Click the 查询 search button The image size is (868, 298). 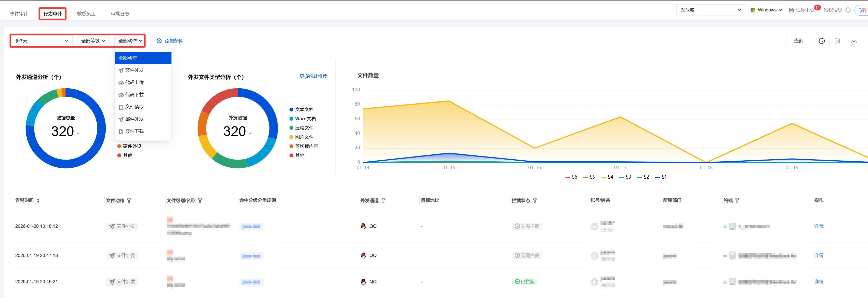coord(798,41)
